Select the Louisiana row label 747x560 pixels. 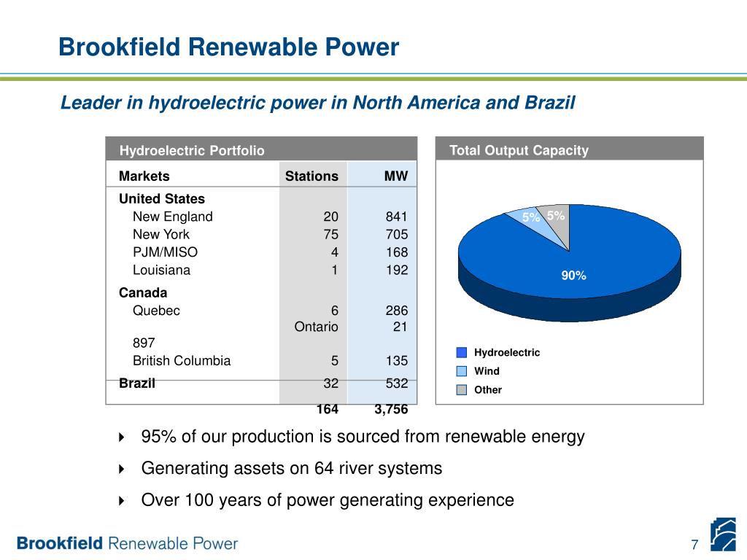coord(161,270)
